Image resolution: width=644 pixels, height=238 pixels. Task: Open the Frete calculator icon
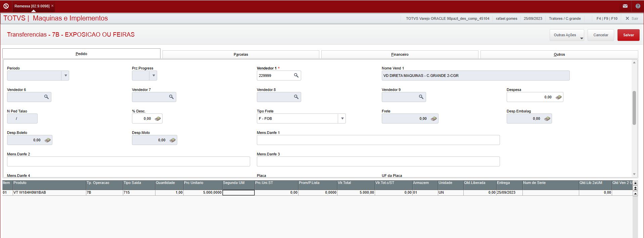pyautogui.click(x=433, y=118)
